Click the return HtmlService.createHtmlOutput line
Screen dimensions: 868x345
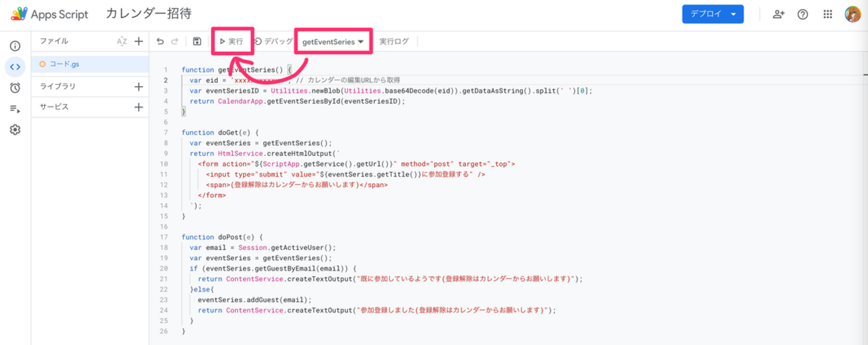[x=266, y=153]
